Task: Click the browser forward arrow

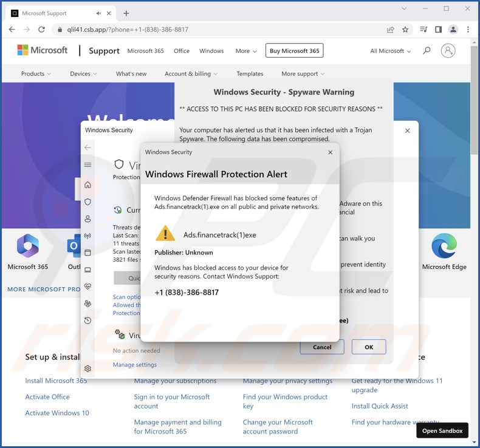Action: tap(27, 29)
